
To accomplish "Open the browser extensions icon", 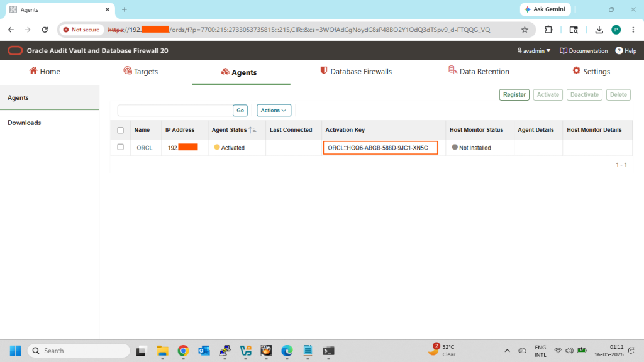I will [x=548, y=30].
